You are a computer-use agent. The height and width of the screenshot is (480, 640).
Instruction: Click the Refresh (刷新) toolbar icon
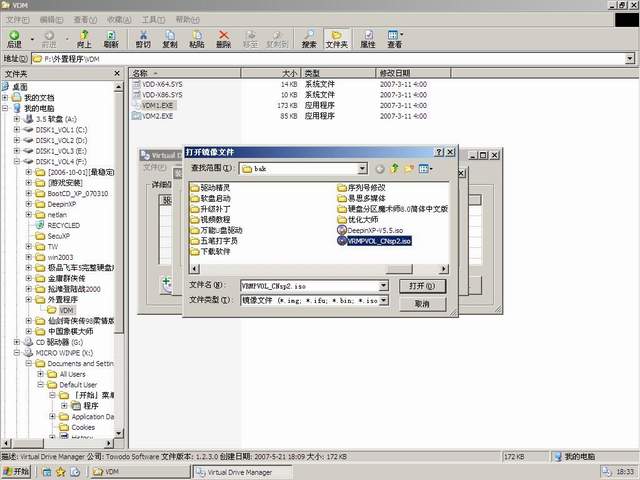point(110,38)
